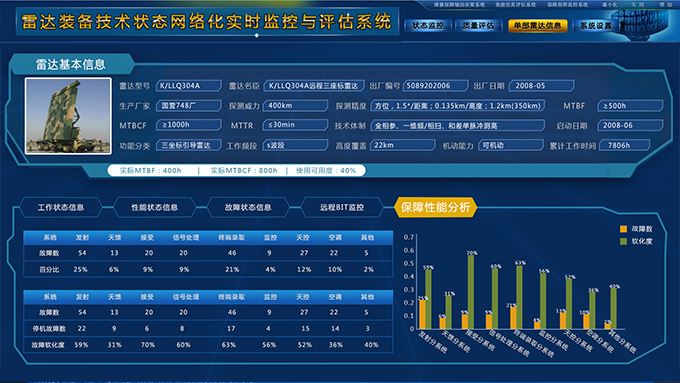The width and height of the screenshot is (680, 383).
Task: Click the radar vehicle photo thumbnail
Action: [x=68, y=116]
